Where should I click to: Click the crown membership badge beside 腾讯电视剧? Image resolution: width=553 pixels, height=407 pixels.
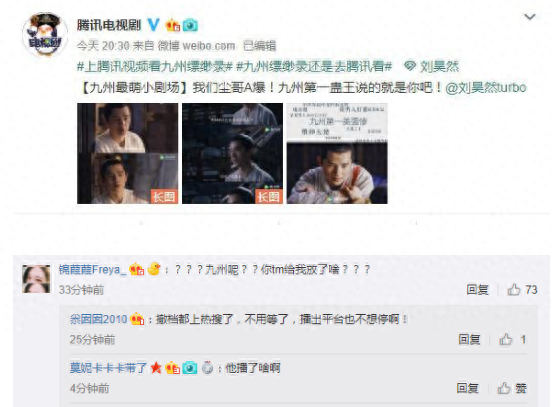click(x=172, y=25)
